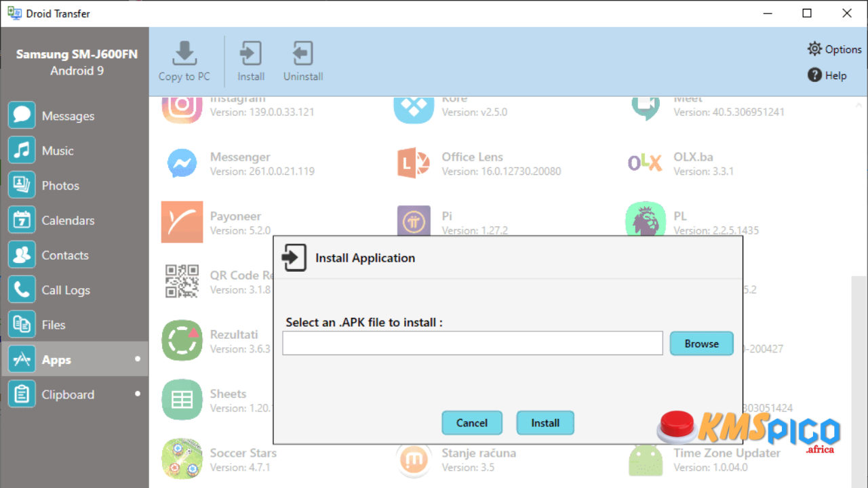Viewport: 868px width, 488px height.
Task: Click "Version: 16.0.12730.20080" under Office Lens
Action: coord(501,171)
